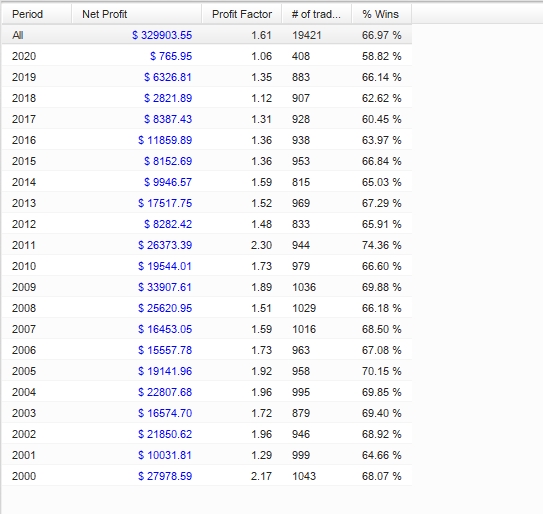The width and height of the screenshot is (543, 514).
Task: Select the 2013 period cell
Action: [24, 203]
